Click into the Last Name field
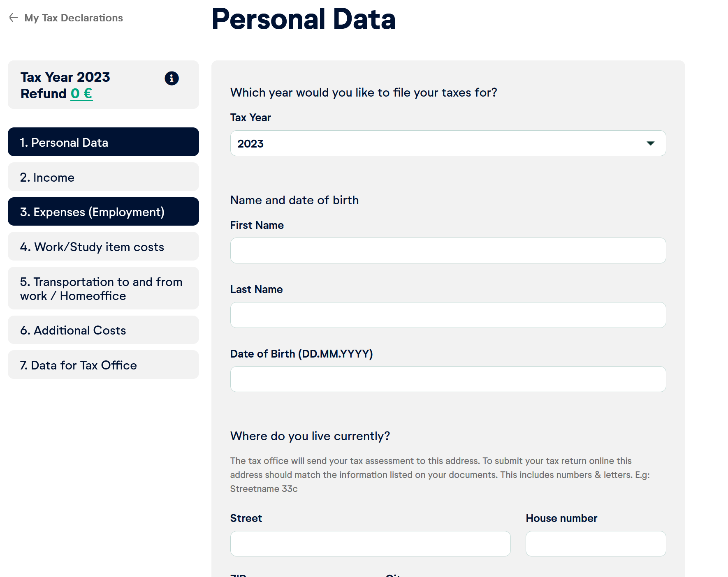This screenshot has height=577, width=728. tap(447, 315)
